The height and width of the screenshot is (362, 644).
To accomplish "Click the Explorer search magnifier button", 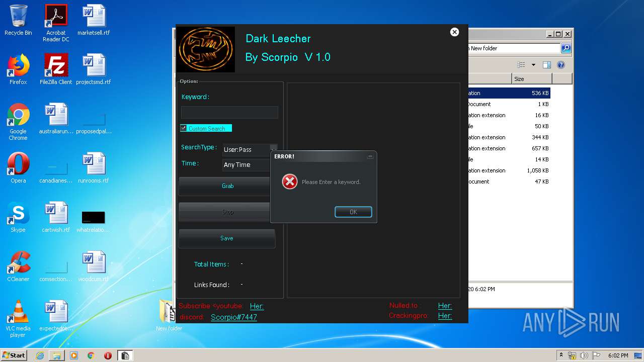I will [566, 48].
